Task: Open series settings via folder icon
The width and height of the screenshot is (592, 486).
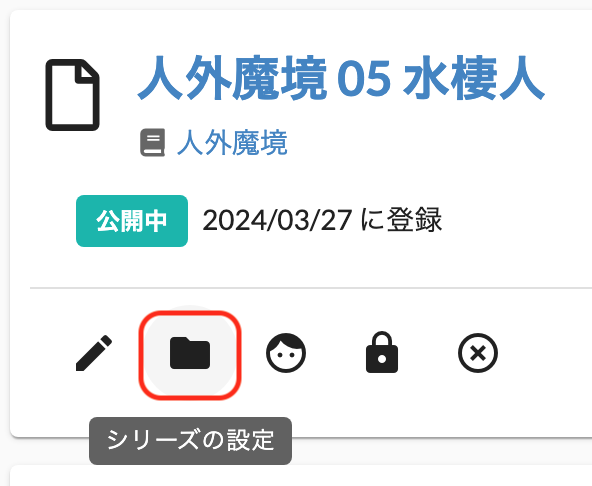Action: point(190,353)
